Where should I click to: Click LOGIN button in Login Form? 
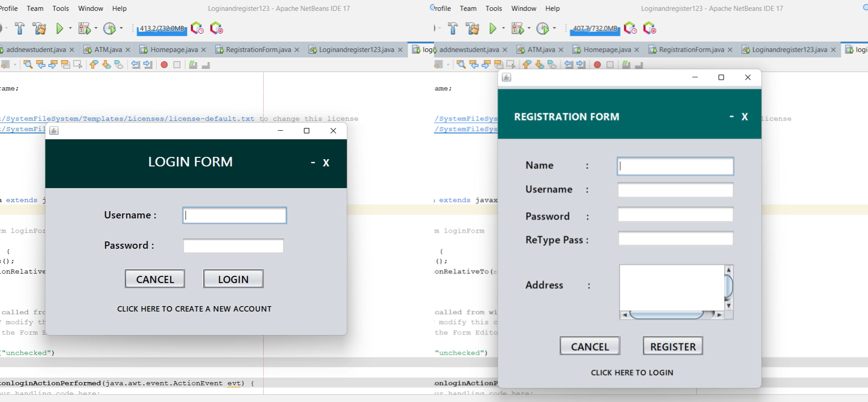point(233,279)
